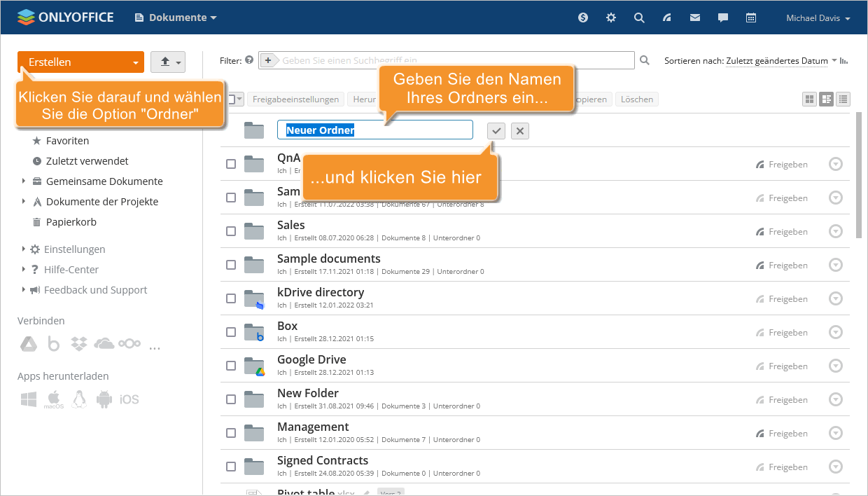The height and width of the screenshot is (496, 868).
Task: Download the macOS desktop app
Action: tap(53, 399)
